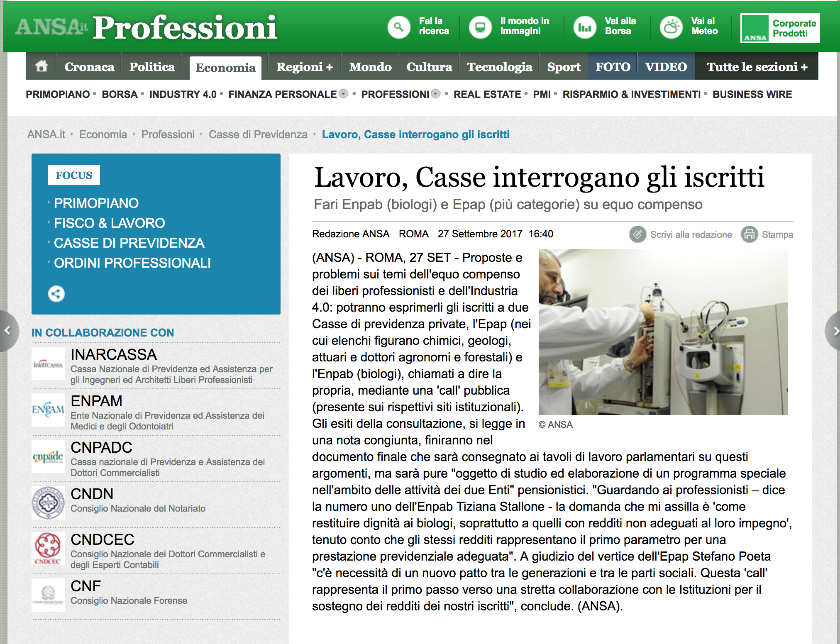Select the Economia tab
The height and width of the screenshot is (644, 840).
point(225,68)
